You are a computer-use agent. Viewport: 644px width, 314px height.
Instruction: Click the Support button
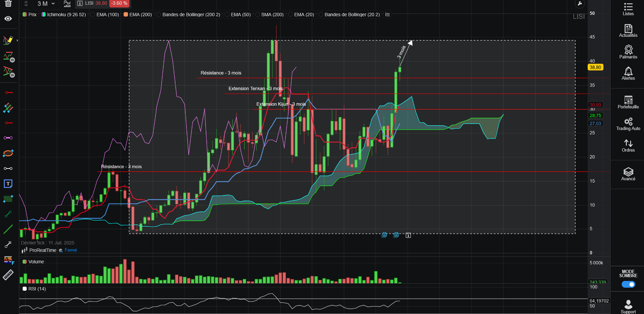pyautogui.click(x=628, y=307)
